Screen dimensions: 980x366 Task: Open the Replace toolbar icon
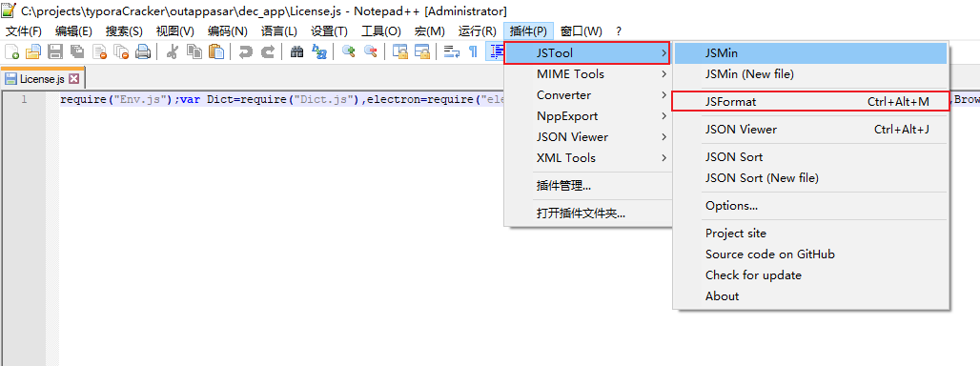318,51
